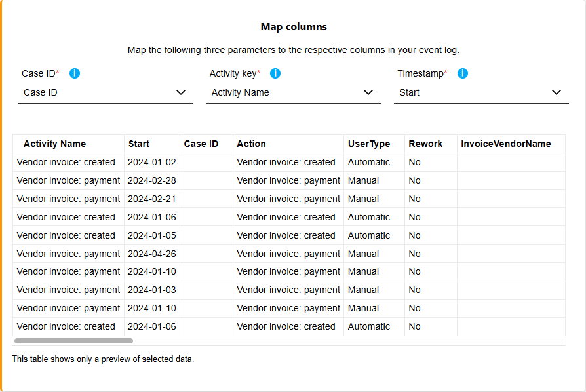586x392 pixels.
Task: Click info icon next to Timestamp
Action: (463, 73)
